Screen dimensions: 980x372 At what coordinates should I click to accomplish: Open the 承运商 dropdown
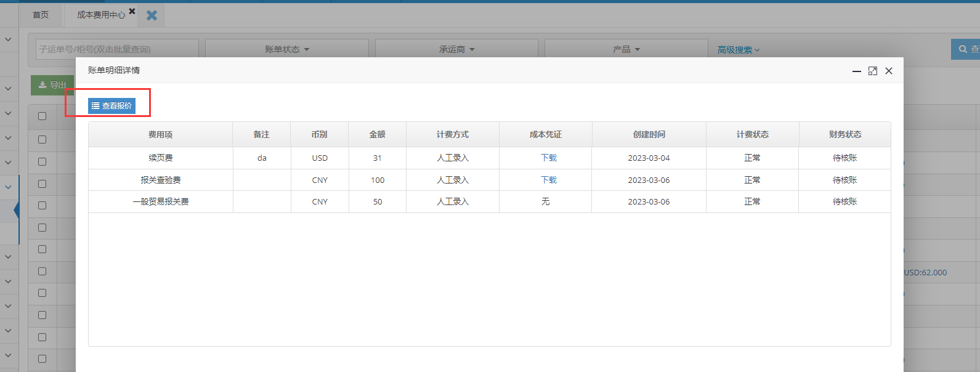click(456, 49)
